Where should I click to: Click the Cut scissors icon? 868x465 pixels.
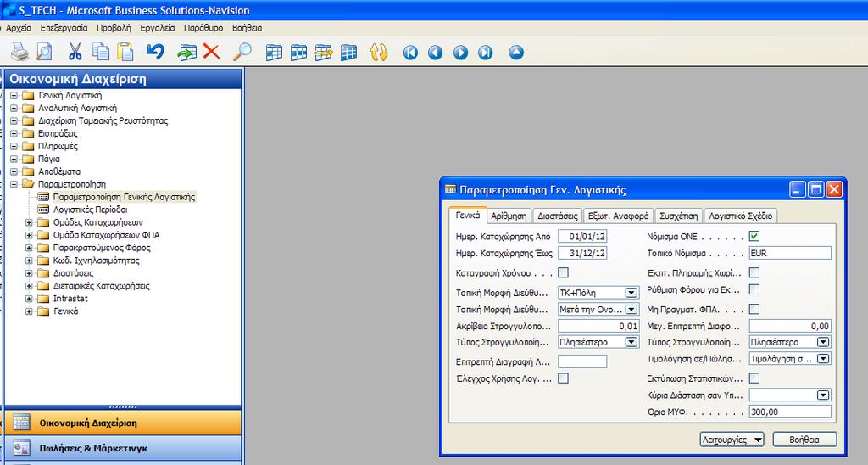pyautogui.click(x=75, y=52)
